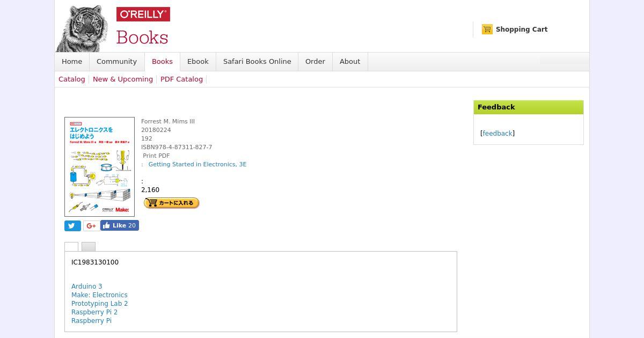The width and height of the screenshot is (644, 338).
Task: Click the feedback link in the sidebar
Action: pos(497,134)
